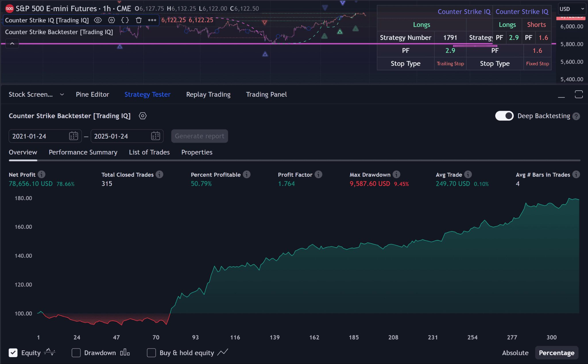The width and height of the screenshot is (588, 364).
Task: Click the Net Profit value 78,656.10 USD
Action: (x=31, y=184)
